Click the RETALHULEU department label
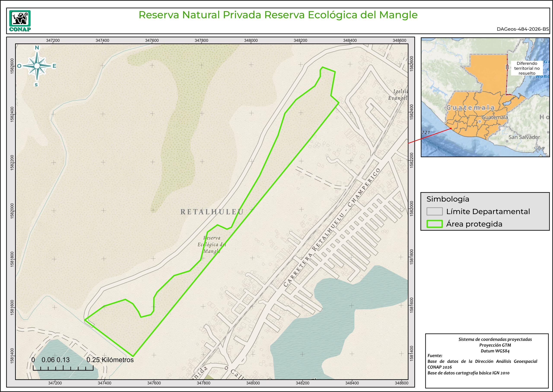553x392 pixels. click(x=212, y=212)
